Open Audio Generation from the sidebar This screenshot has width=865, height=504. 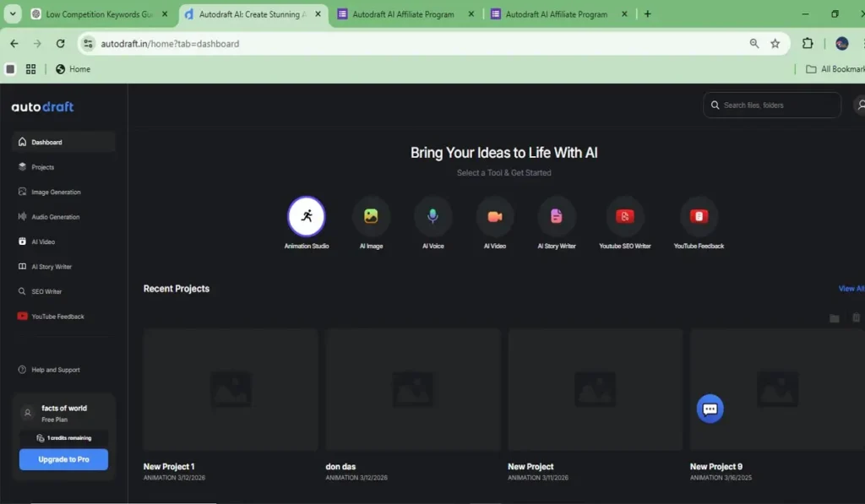tap(55, 217)
